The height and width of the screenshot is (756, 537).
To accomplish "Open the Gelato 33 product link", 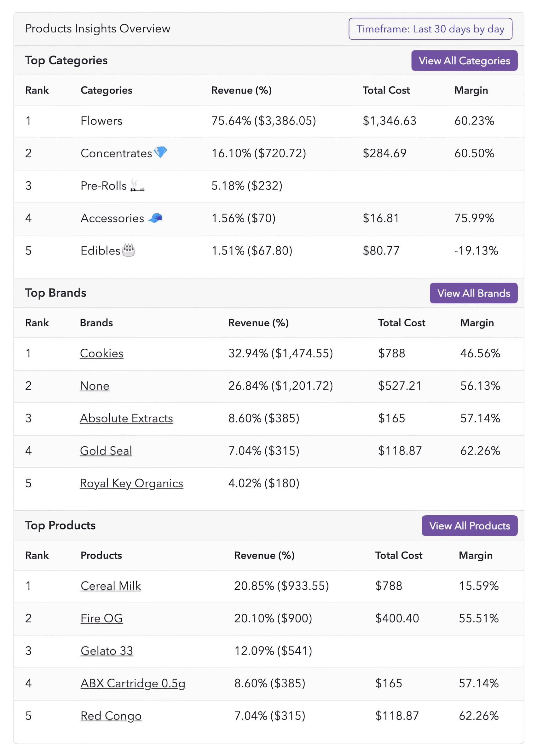I will 107,650.
